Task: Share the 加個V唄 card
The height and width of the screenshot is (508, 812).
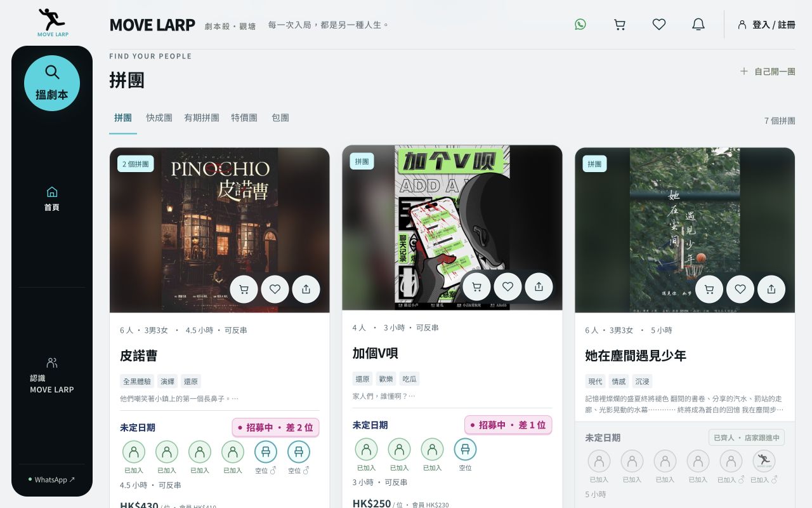Action: (539, 286)
